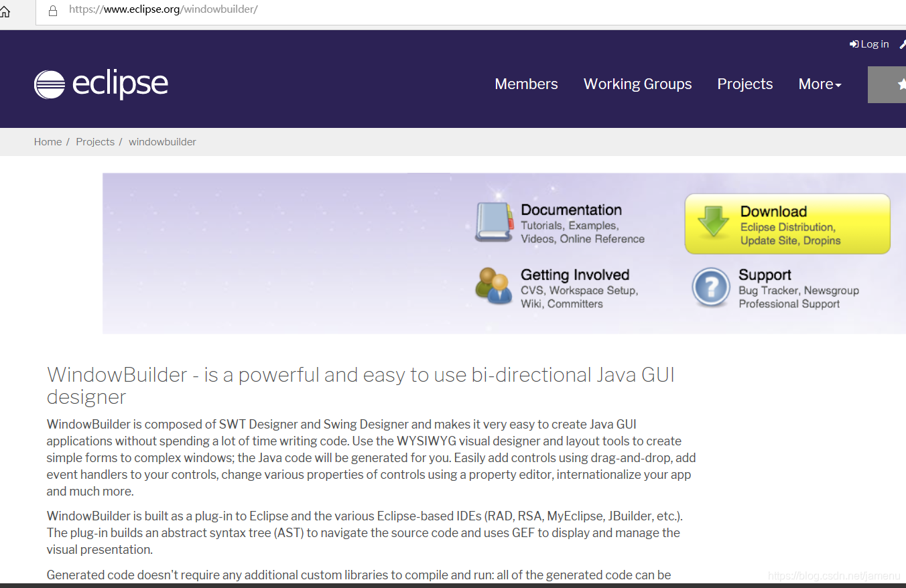Click the address bar URL field
Image resolution: width=906 pixels, height=588 pixels.
(x=469, y=10)
